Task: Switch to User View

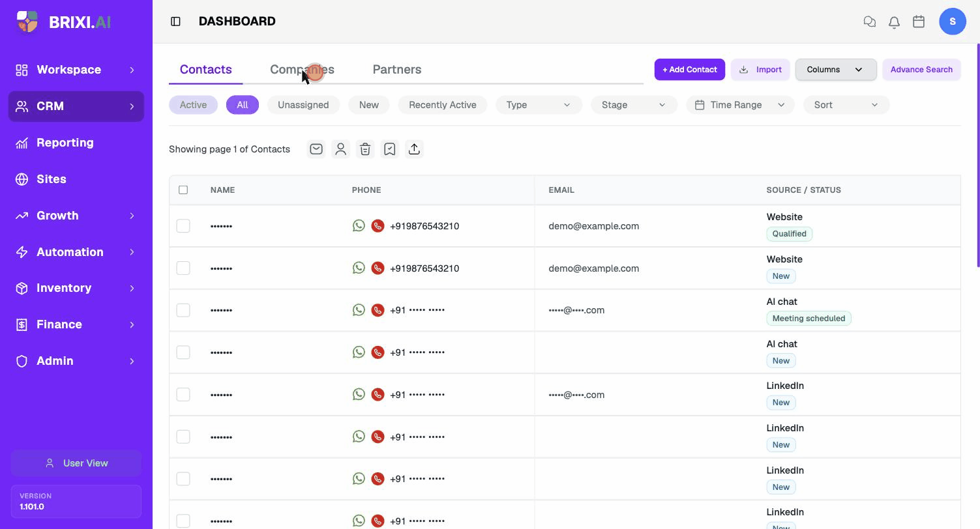Action: [76, 463]
